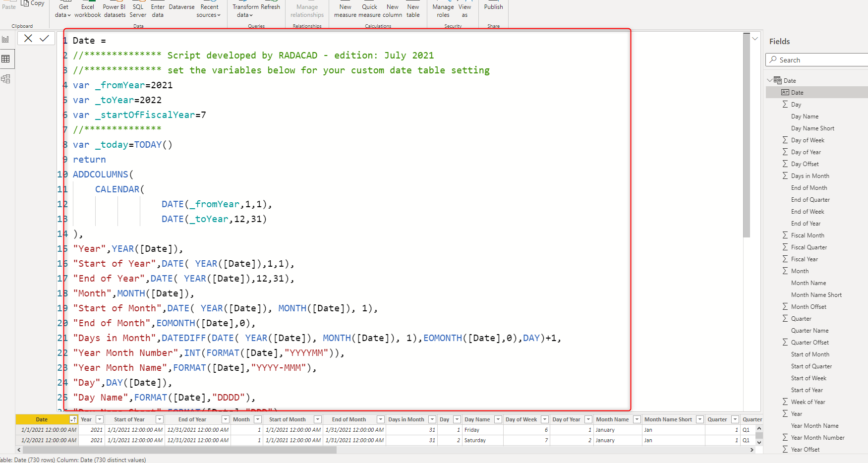Switch to Data view icon
The image size is (868, 463).
(x=6, y=59)
